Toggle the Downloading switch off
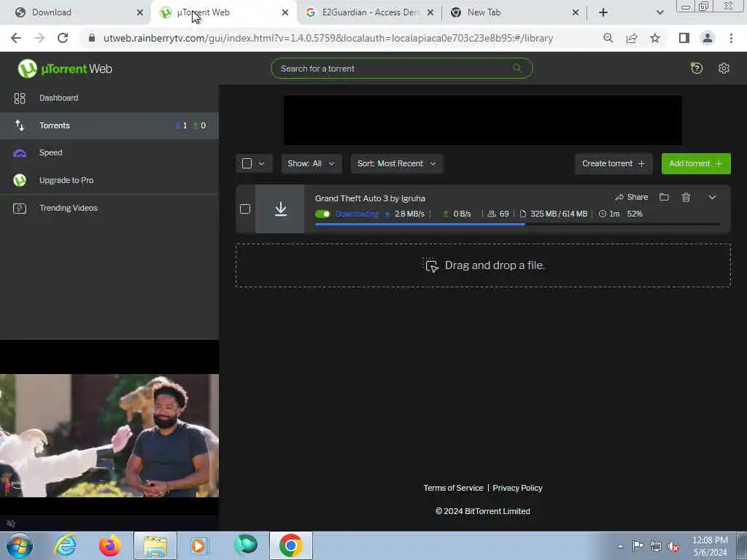747x560 pixels. pyautogui.click(x=322, y=214)
